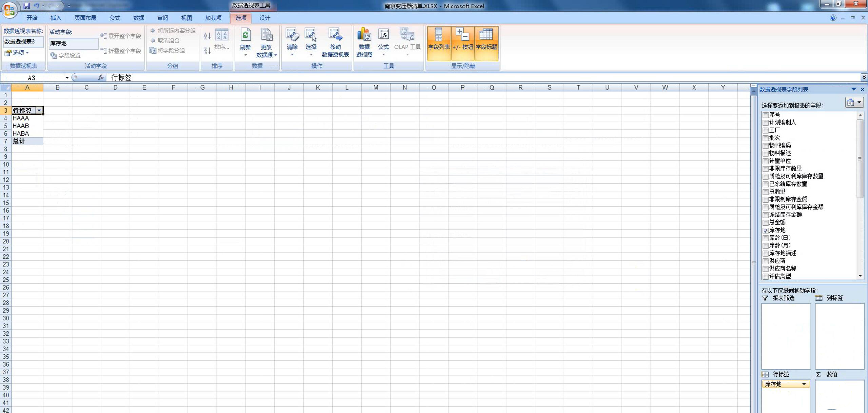Click Change Data Source (更改数据源) icon

click(x=266, y=36)
